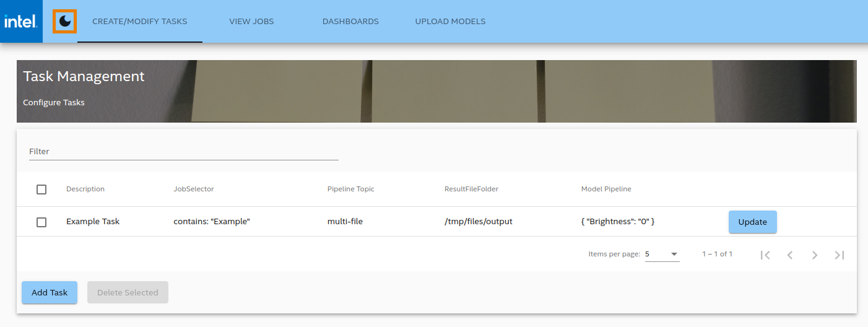Switch to View Jobs tab
The height and width of the screenshot is (327, 868).
click(x=251, y=22)
